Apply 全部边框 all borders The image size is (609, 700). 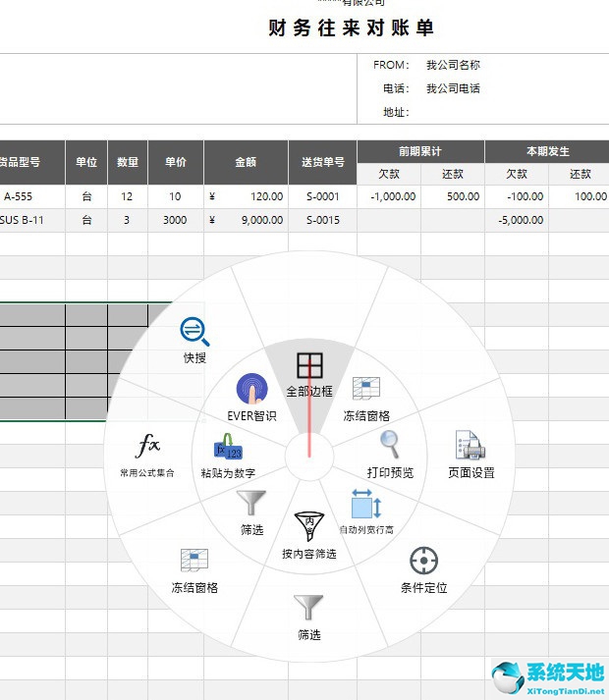tap(309, 375)
